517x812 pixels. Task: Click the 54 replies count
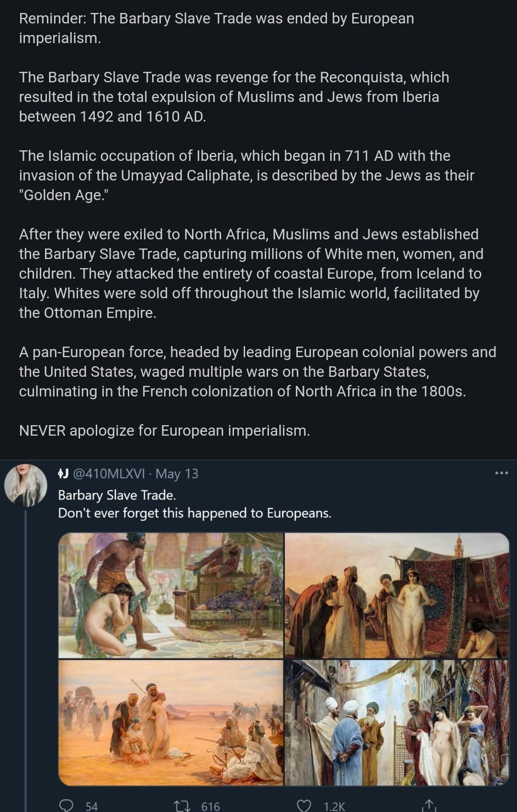click(x=91, y=806)
